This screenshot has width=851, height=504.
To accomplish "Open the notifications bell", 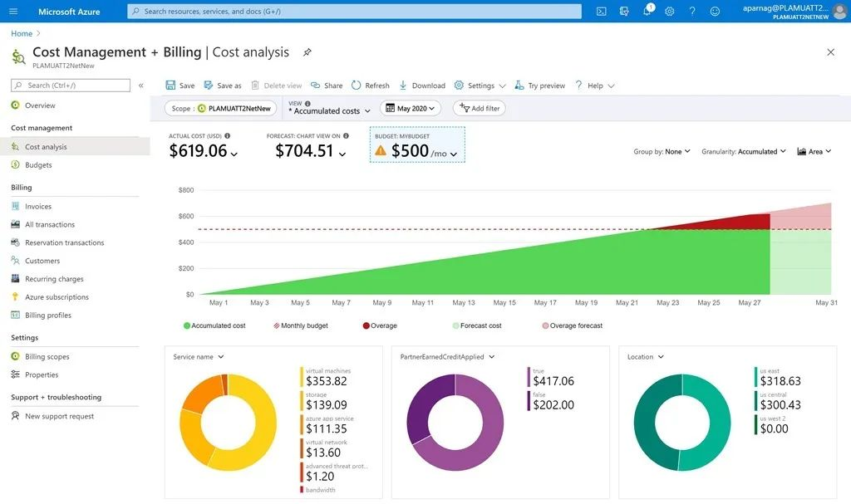I will click(x=647, y=11).
